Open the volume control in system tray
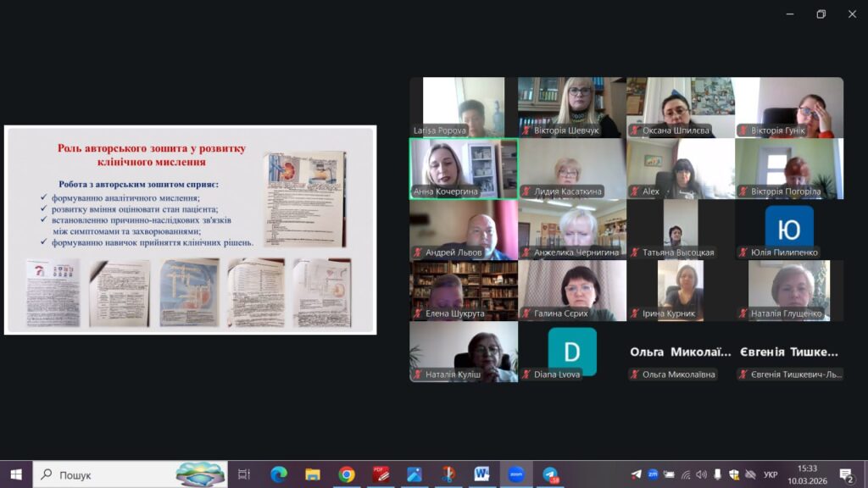Viewport: 868px width, 488px height. point(702,474)
